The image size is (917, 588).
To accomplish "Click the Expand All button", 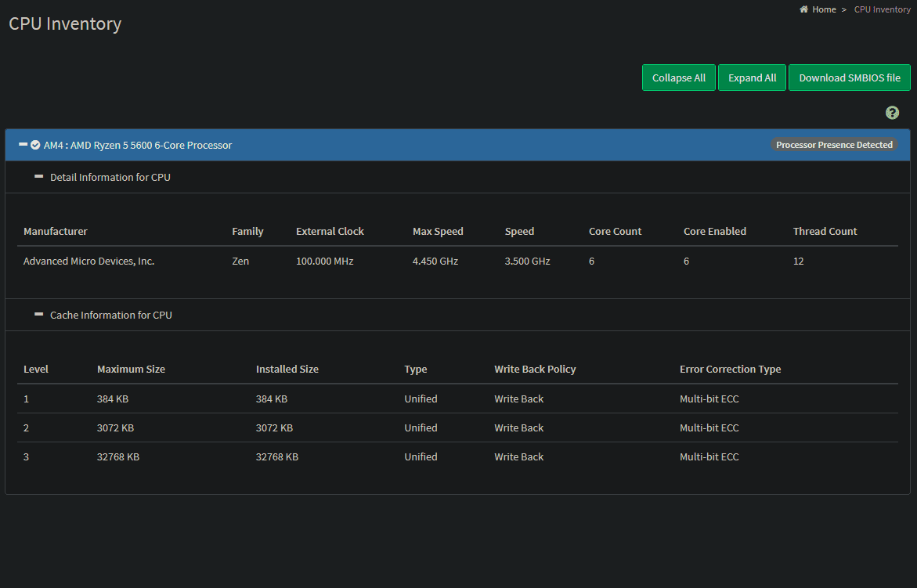I will pyautogui.click(x=752, y=78).
